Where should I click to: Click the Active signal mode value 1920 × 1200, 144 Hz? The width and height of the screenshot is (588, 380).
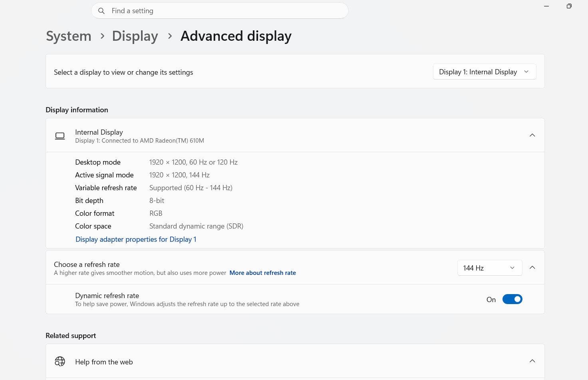179,175
